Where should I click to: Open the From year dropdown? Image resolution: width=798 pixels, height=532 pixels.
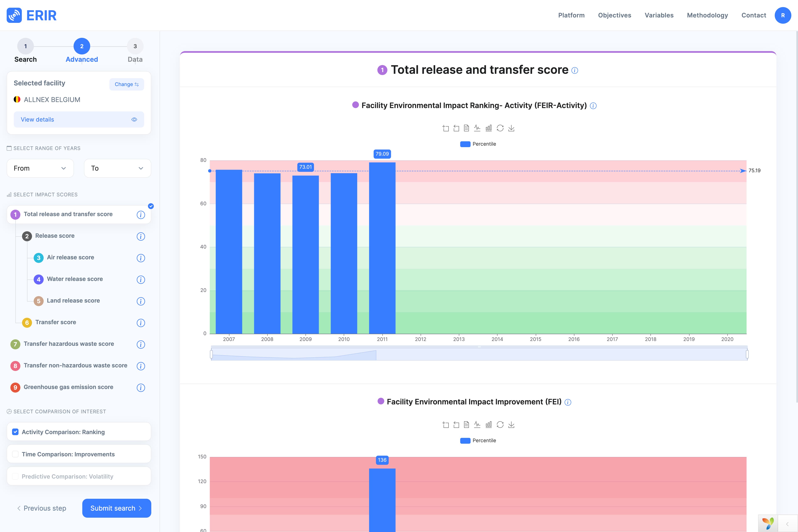click(x=40, y=168)
